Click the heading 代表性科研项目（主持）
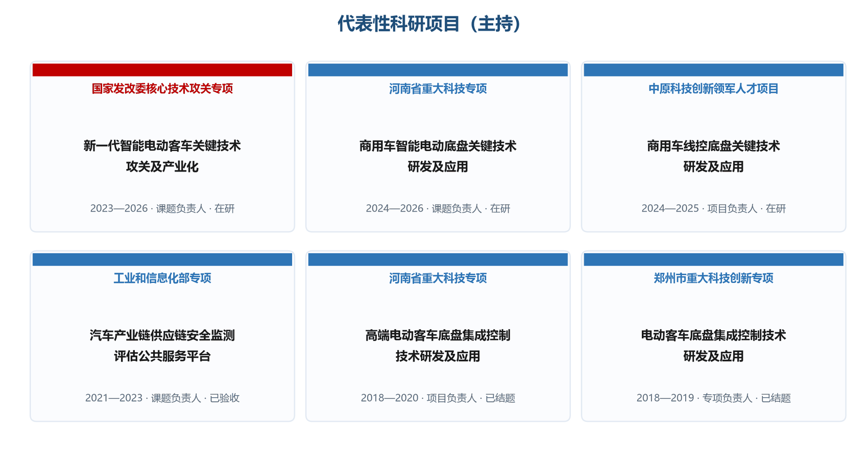 (429, 24)
